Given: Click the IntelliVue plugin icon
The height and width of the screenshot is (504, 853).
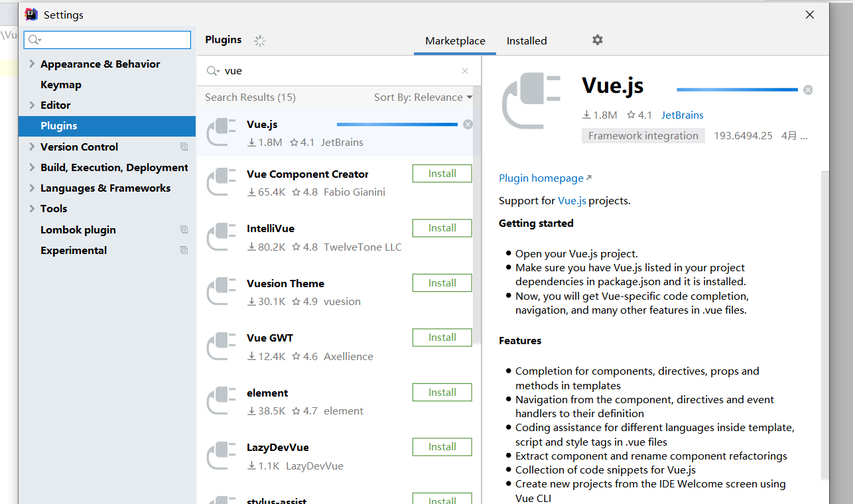Looking at the screenshot, I should click(x=222, y=237).
